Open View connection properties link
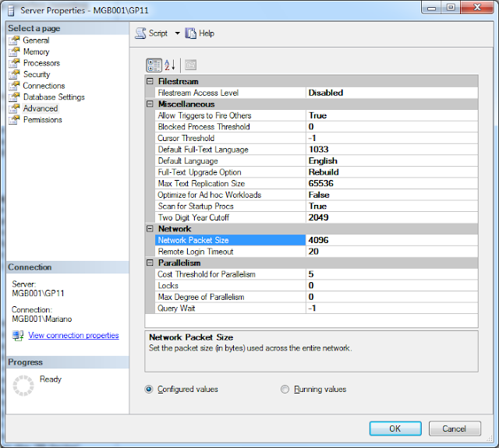Screen dimensions: 499x448 73,336
